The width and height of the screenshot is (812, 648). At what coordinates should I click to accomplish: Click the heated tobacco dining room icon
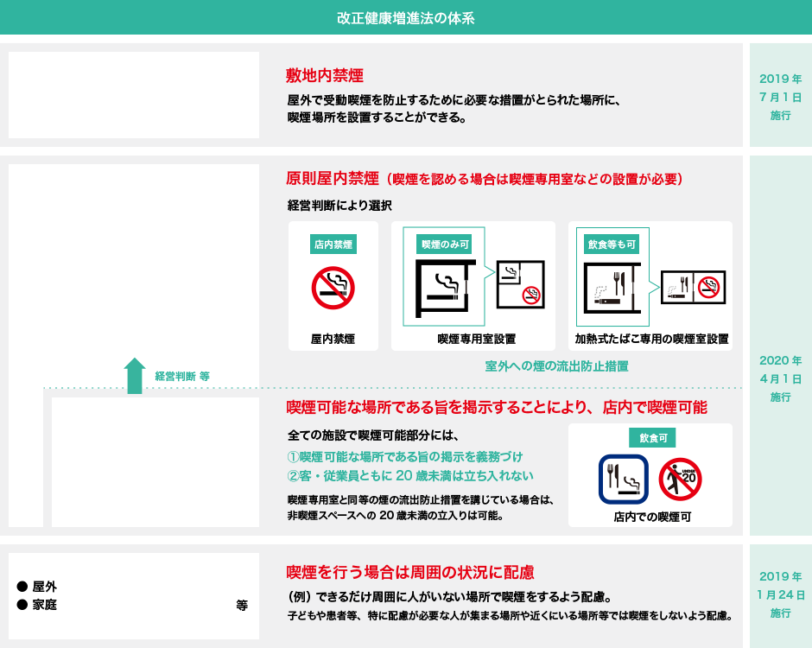point(612,287)
